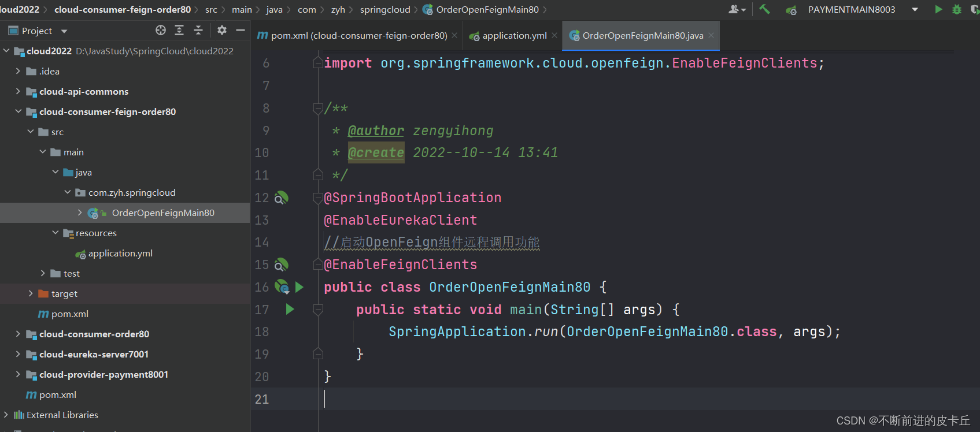The height and width of the screenshot is (432, 980).
Task: Collapse the src folder
Action: (31, 132)
